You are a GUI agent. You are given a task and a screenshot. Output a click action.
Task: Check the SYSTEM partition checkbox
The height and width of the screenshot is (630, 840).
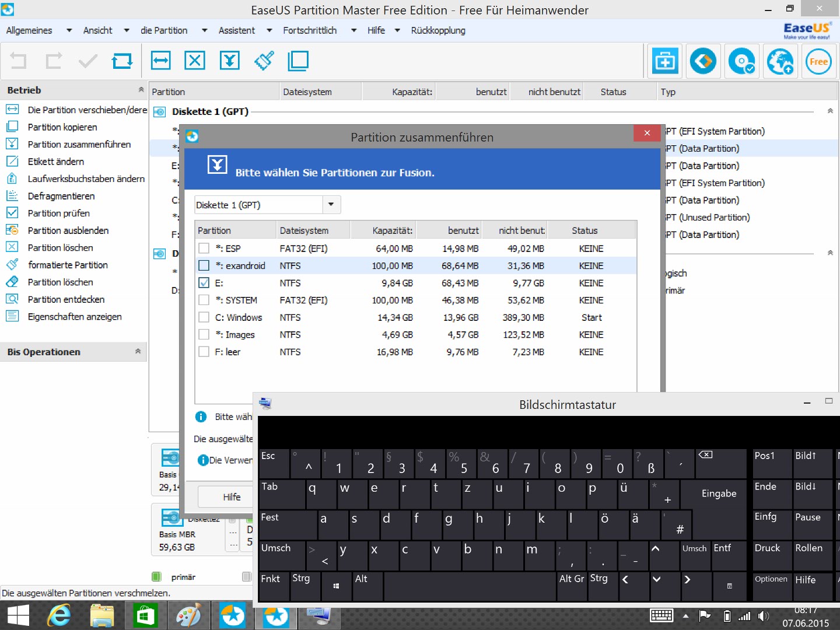tap(204, 300)
